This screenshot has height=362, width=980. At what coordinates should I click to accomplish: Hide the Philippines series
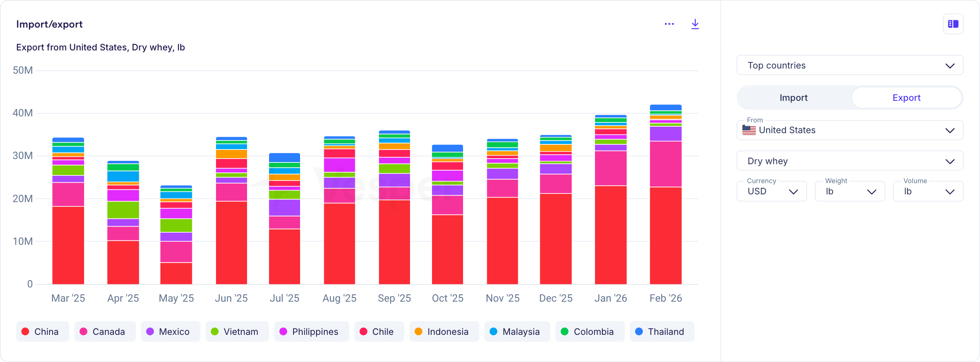311,331
